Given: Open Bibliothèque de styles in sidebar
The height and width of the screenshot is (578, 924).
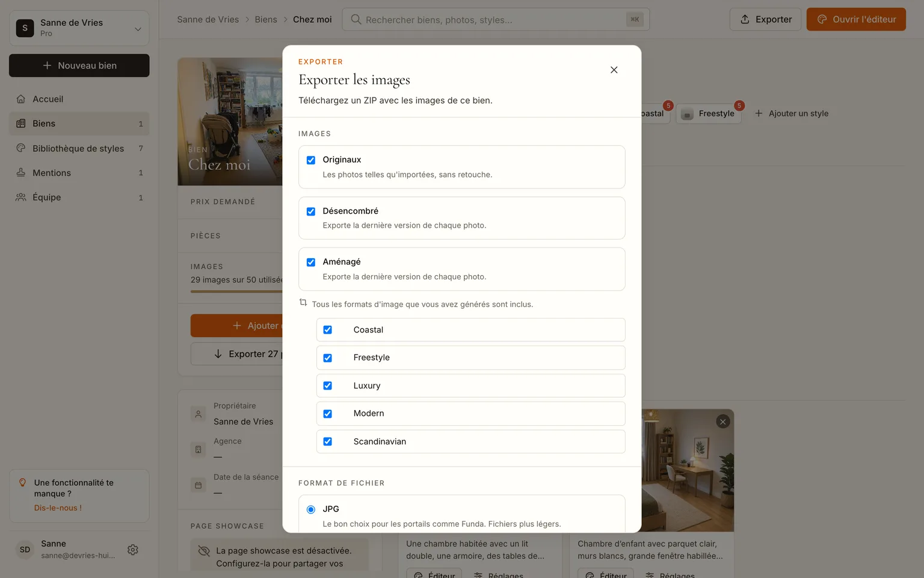Looking at the screenshot, I should pos(79,148).
